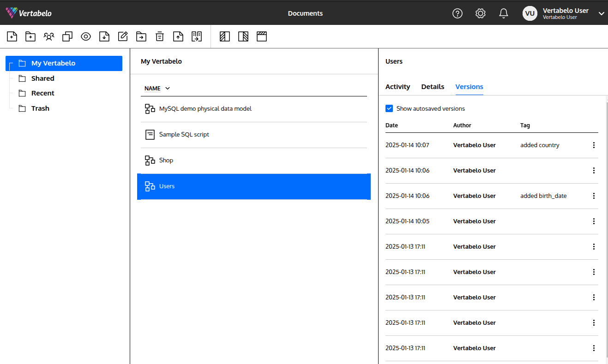Expand the Vertabelo User account dropdown
The image size is (608, 364).
(601, 13)
